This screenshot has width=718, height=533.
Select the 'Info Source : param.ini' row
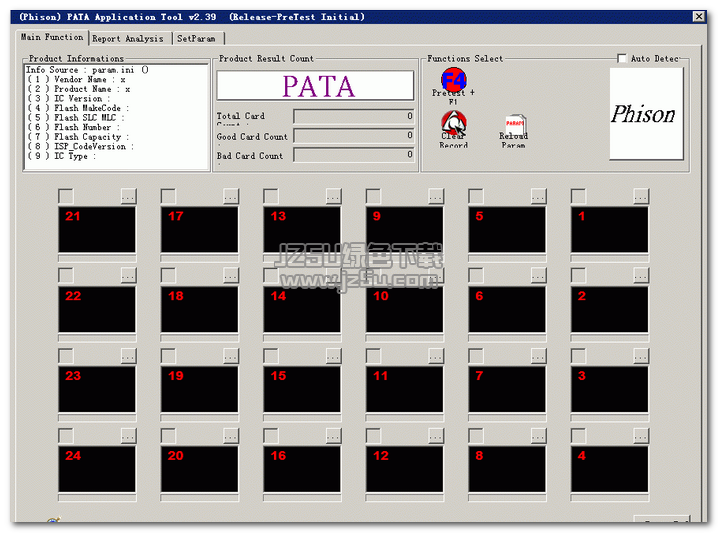coord(87,70)
